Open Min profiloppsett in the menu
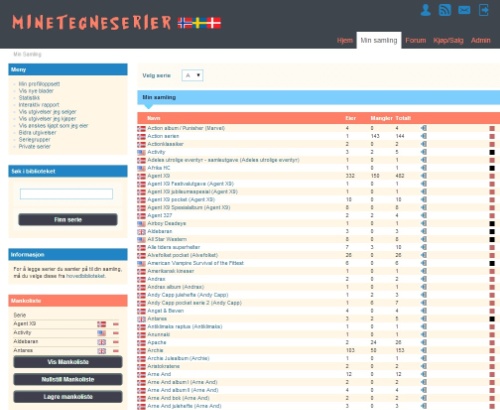The height and width of the screenshot is (410, 500). [x=39, y=84]
